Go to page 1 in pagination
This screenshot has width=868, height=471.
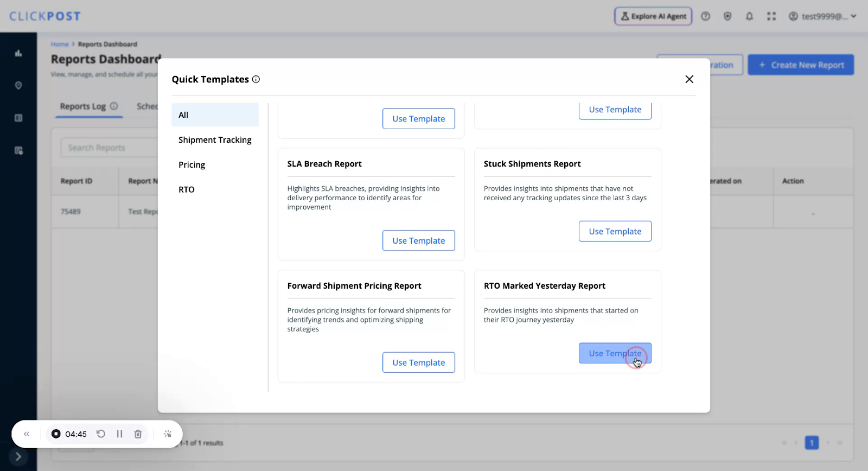click(812, 443)
